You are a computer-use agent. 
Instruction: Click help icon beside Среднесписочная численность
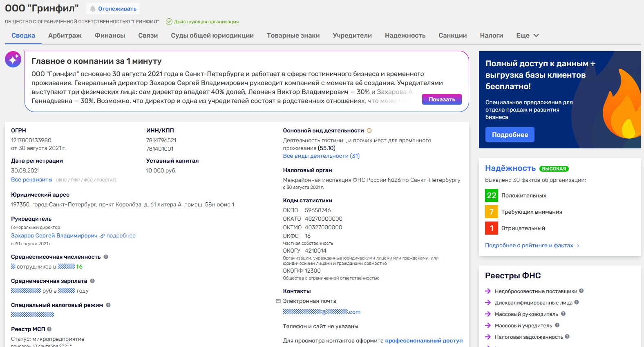pos(106,257)
